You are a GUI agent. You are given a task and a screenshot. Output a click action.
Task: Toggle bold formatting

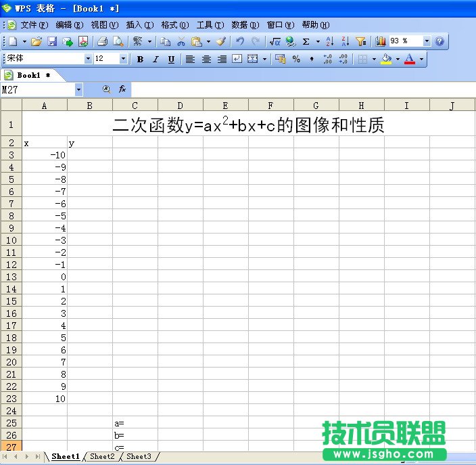pyautogui.click(x=140, y=59)
